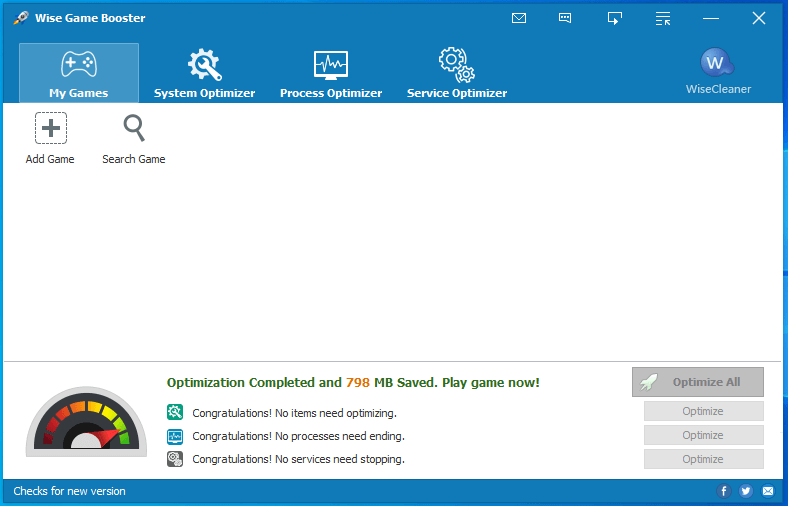This screenshot has height=506, width=788.
Task: Click the process status monitor icon
Action: 175,436
